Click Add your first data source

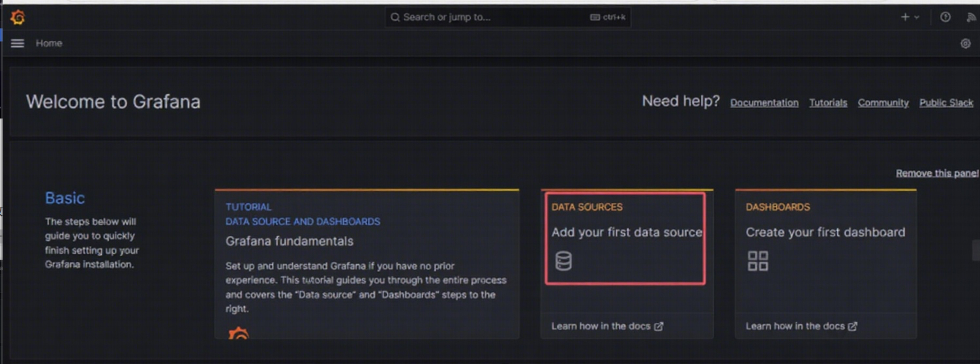click(627, 232)
